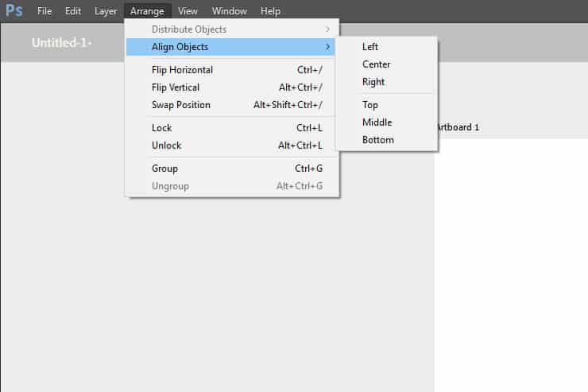The width and height of the screenshot is (588, 392).
Task: Align objects to the Top
Action: [x=386, y=105]
